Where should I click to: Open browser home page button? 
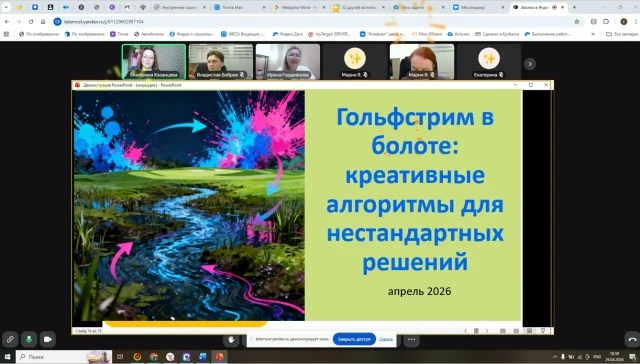tap(43, 22)
